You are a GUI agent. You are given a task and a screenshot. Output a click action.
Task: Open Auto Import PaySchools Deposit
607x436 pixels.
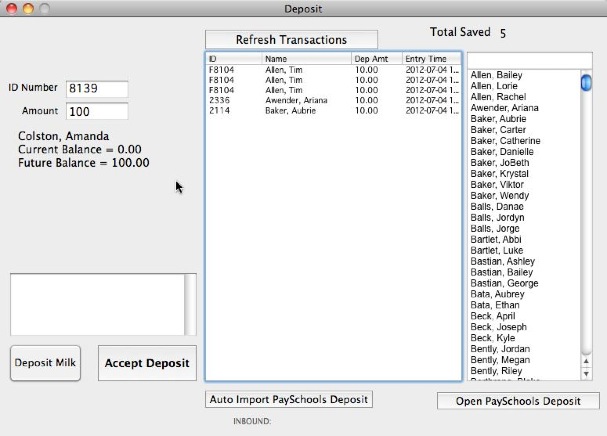pyautogui.click(x=289, y=399)
